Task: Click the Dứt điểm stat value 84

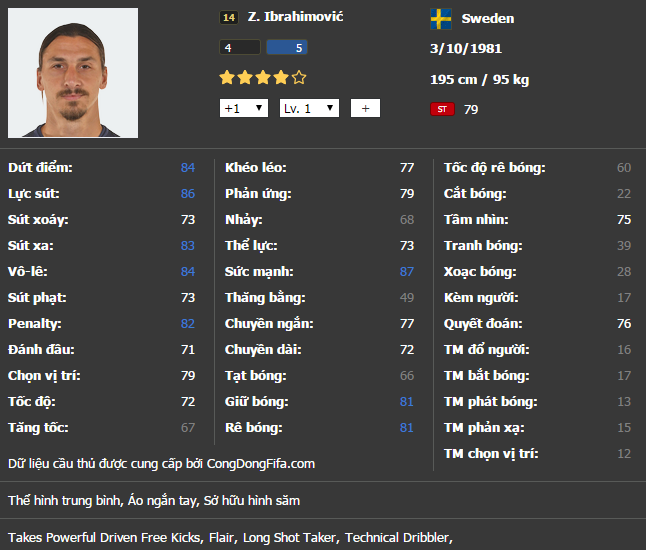Action: (188, 168)
